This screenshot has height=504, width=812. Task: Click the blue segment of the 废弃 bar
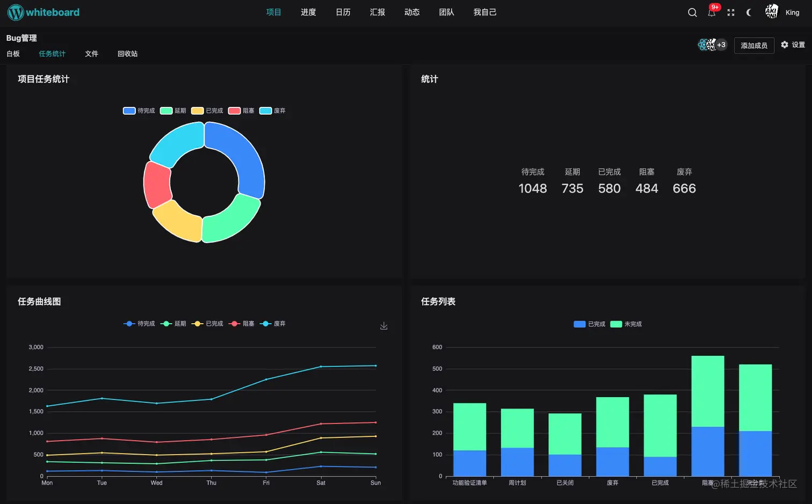(612, 462)
